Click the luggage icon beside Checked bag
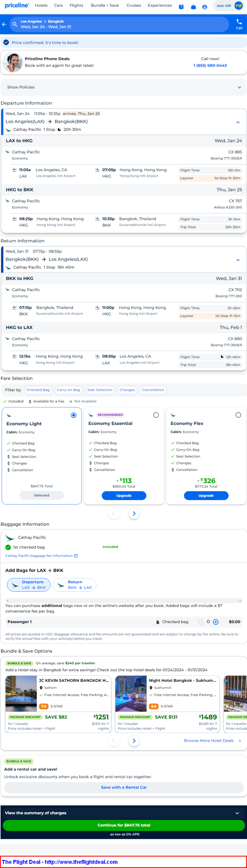247x868 pixels. point(158,622)
